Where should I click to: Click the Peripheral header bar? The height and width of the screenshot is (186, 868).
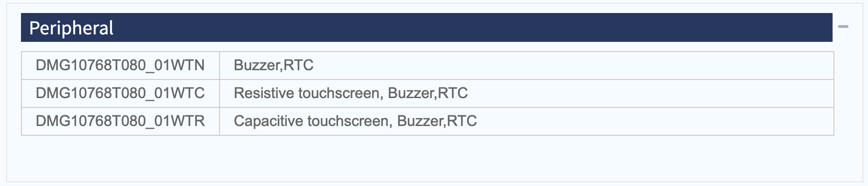(427, 27)
